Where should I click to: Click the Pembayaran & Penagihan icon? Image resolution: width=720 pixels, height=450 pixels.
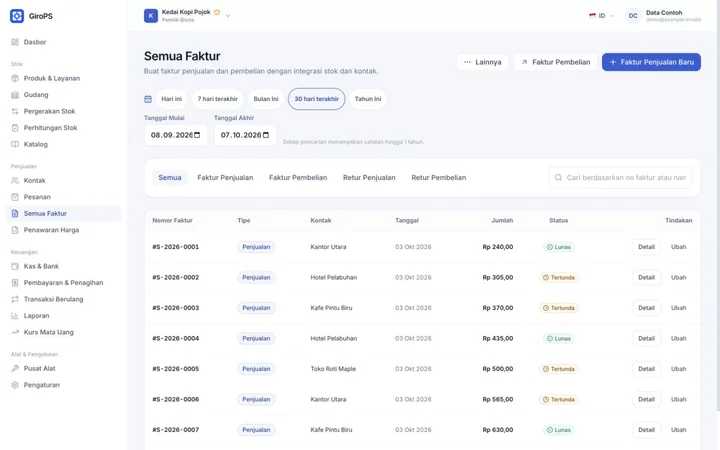(15, 283)
